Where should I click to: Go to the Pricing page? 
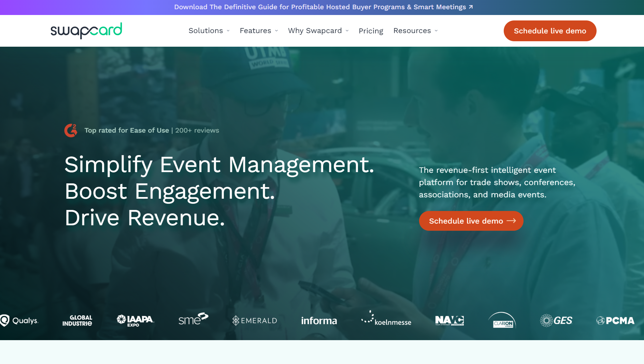pos(371,31)
